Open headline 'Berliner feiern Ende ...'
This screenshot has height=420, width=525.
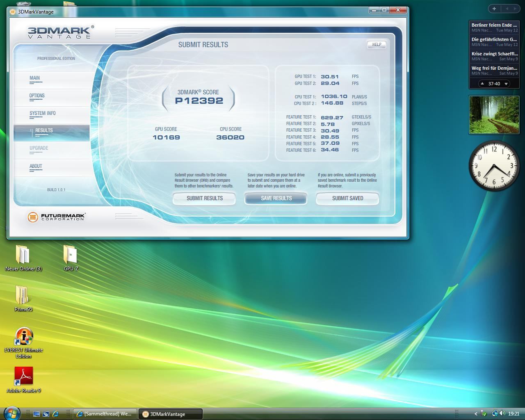[494, 27]
